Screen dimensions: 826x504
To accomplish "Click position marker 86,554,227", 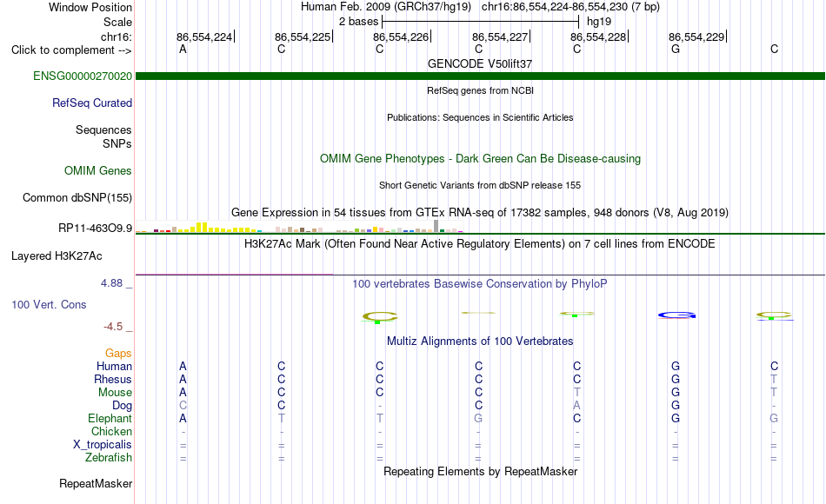I will pos(501,36).
